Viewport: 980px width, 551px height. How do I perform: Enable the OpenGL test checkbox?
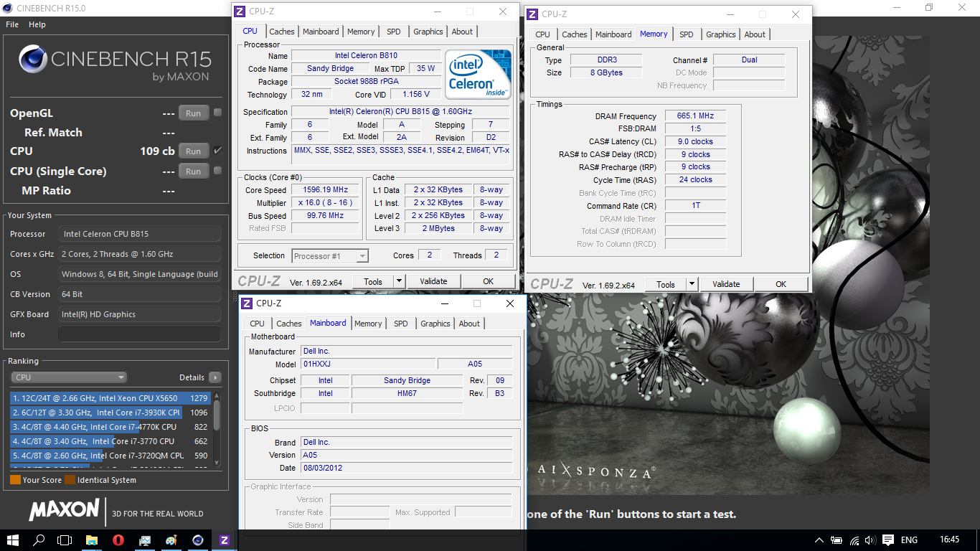217,113
